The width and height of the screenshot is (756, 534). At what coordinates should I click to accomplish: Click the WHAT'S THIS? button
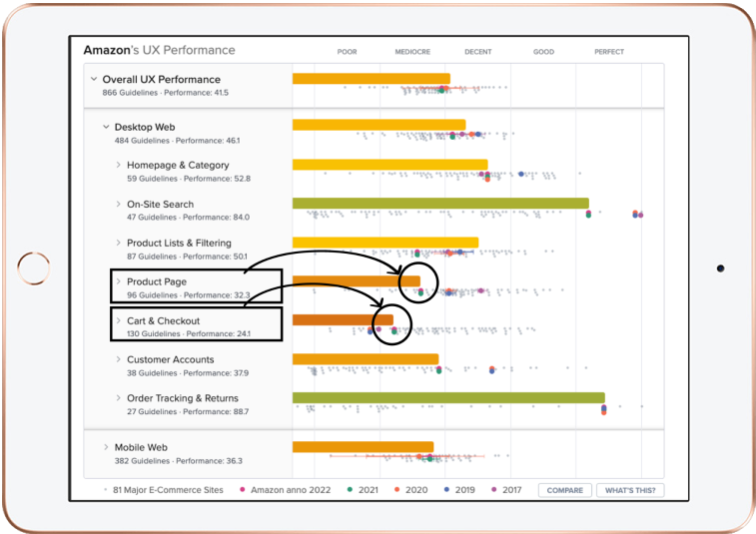630,490
